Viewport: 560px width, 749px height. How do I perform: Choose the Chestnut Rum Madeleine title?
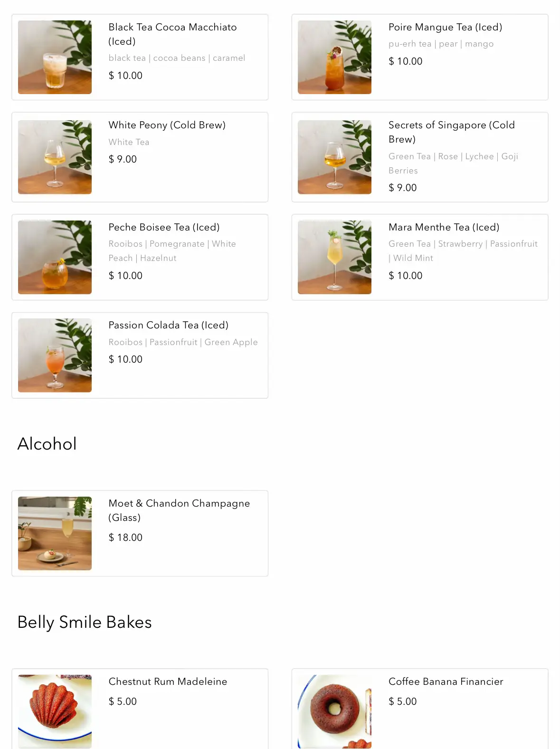(x=168, y=682)
